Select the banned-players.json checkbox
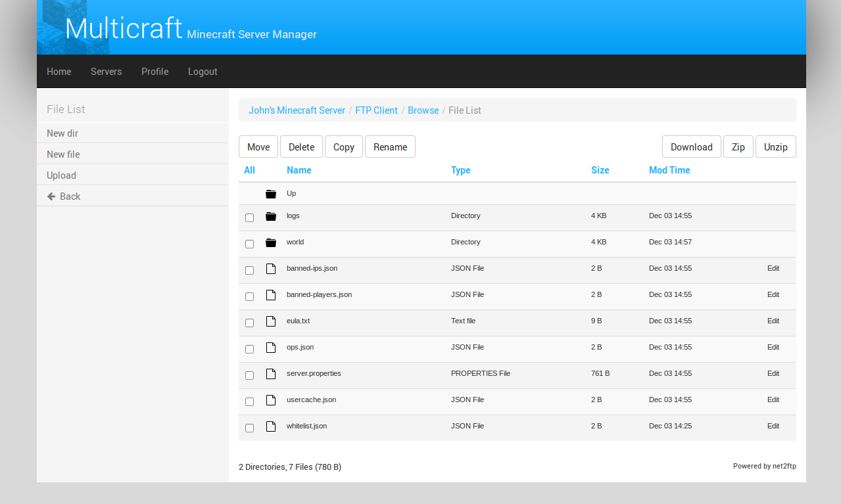The image size is (841, 504). click(x=249, y=296)
